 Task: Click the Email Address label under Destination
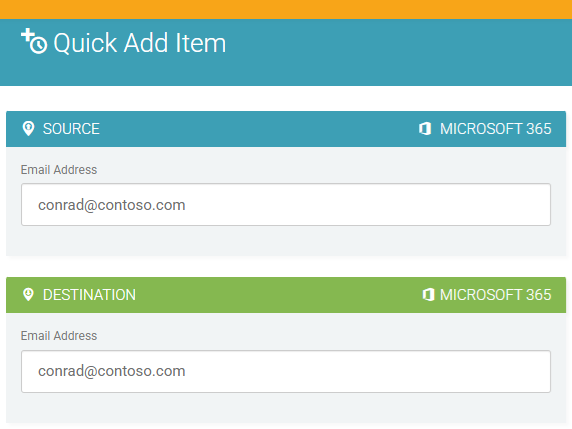point(59,336)
